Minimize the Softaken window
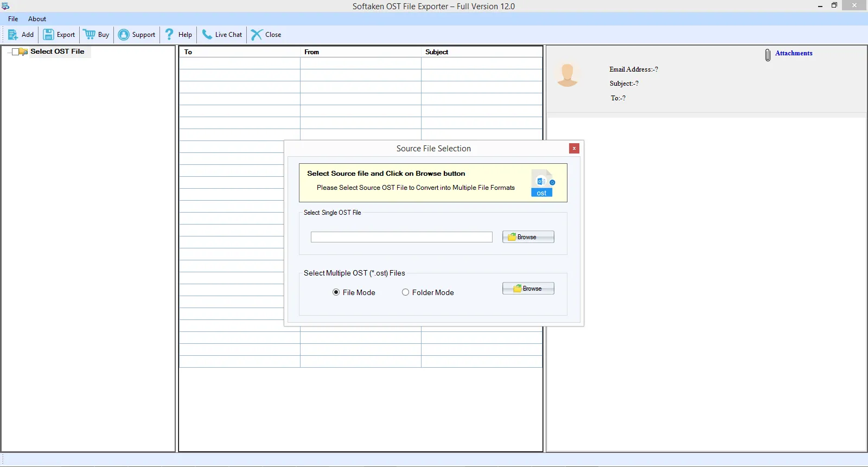Screen dimensions: 868x467 [820, 5]
